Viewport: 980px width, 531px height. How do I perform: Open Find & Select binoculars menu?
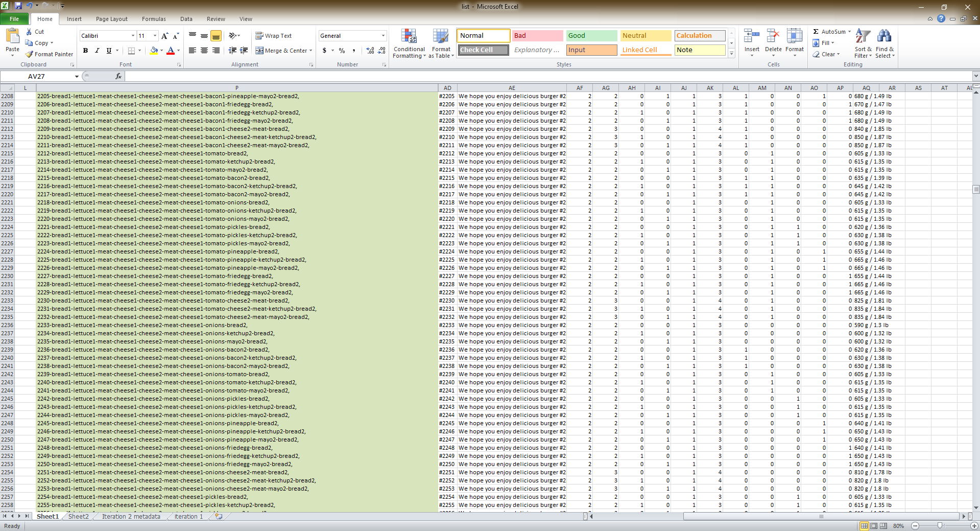(x=885, y=44)
